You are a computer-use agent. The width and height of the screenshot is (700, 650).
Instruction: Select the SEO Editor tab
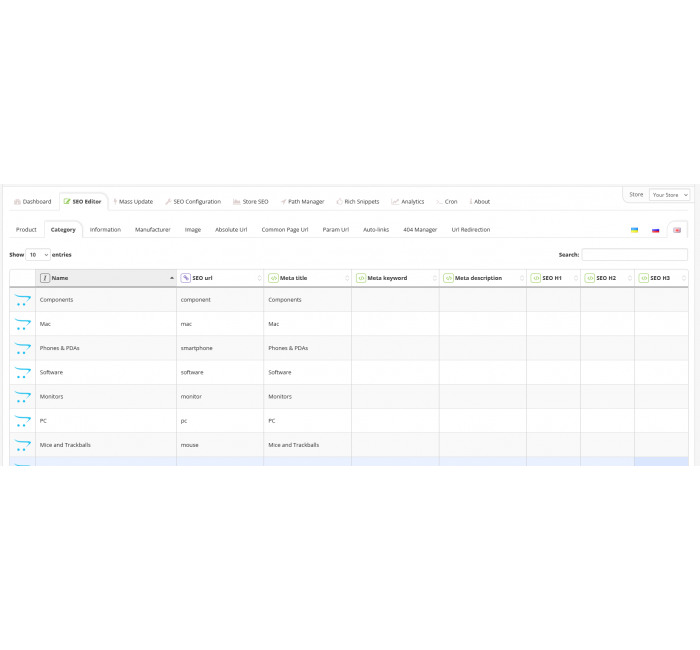[x=83, y=202]
